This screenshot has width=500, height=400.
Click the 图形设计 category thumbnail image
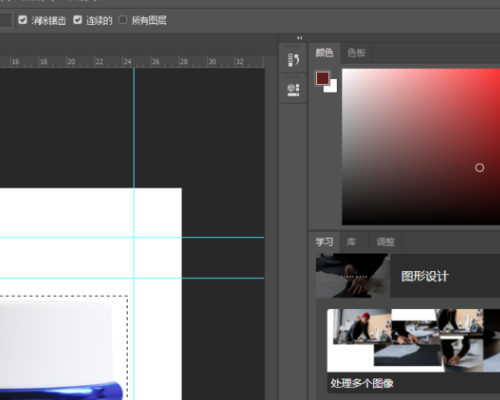click(x=353, y=276)
